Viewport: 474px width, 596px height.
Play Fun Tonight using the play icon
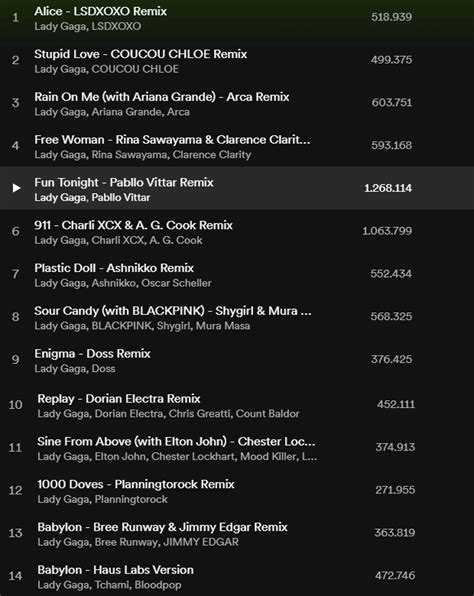pyautogui.click(x=16, y=188)
